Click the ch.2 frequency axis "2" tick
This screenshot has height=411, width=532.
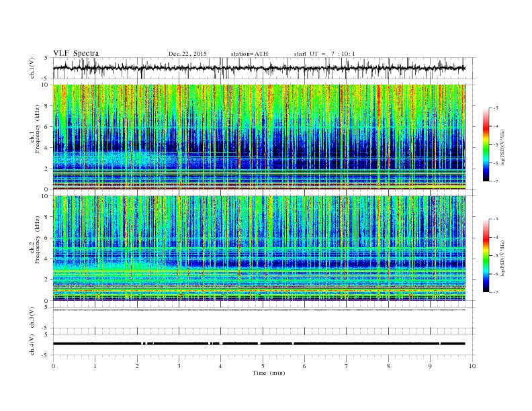[x=47, y=280]
